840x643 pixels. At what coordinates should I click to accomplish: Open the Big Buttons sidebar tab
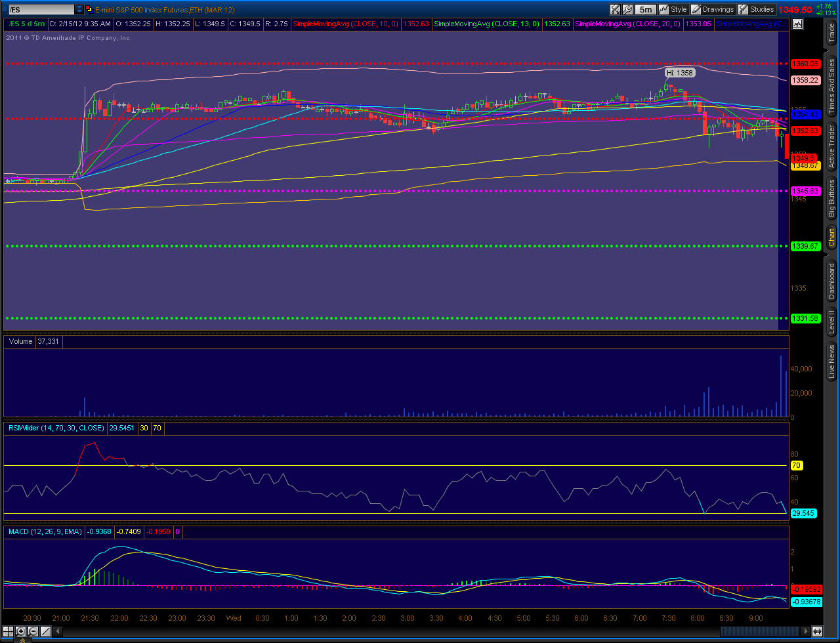(x=831, y=199)
